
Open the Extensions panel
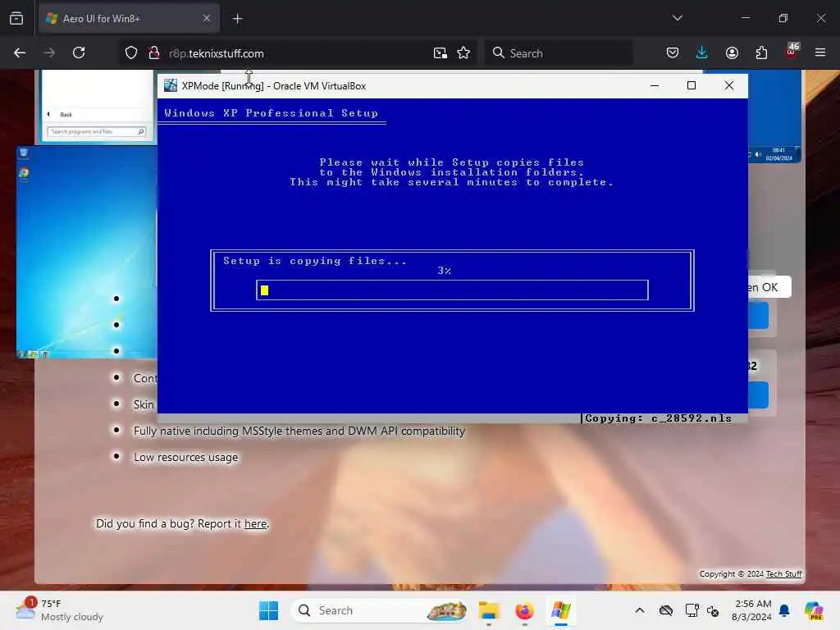(761, 52)
